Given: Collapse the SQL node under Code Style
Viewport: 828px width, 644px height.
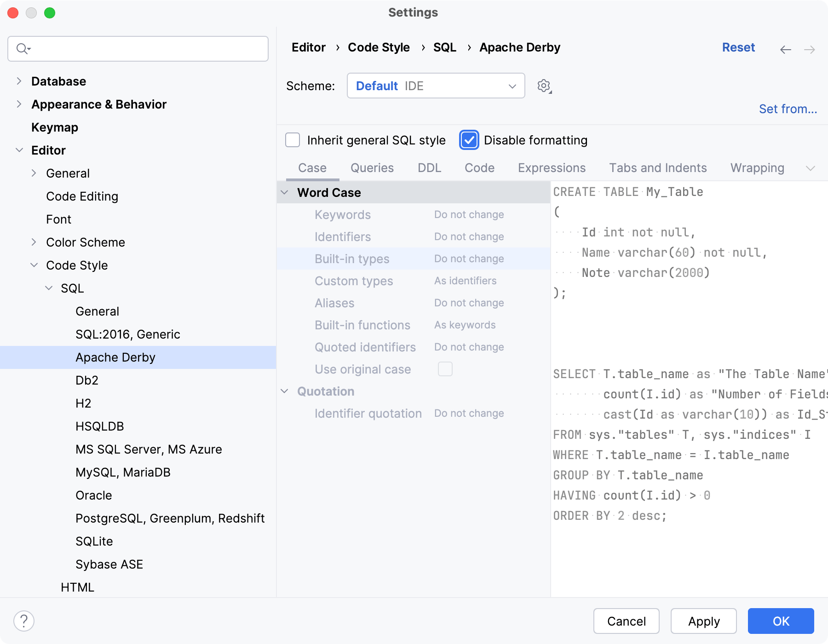Looking at the screenshot, I should [49, 288].
